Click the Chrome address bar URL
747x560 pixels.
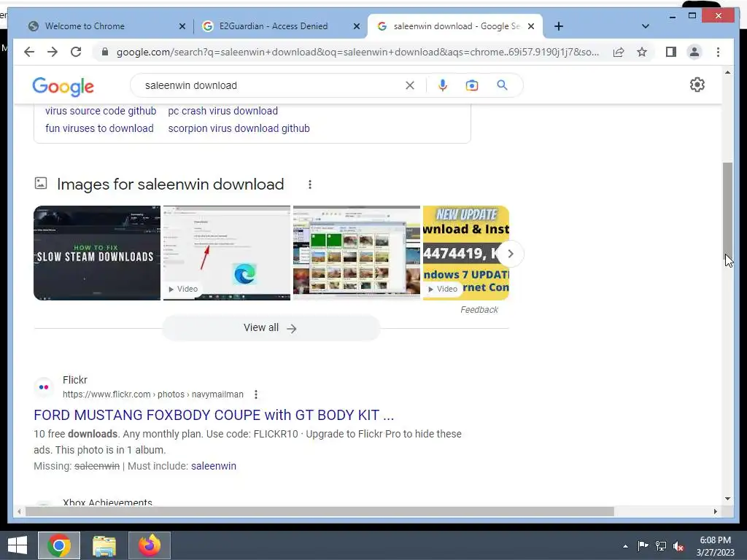tap(357, 52)
